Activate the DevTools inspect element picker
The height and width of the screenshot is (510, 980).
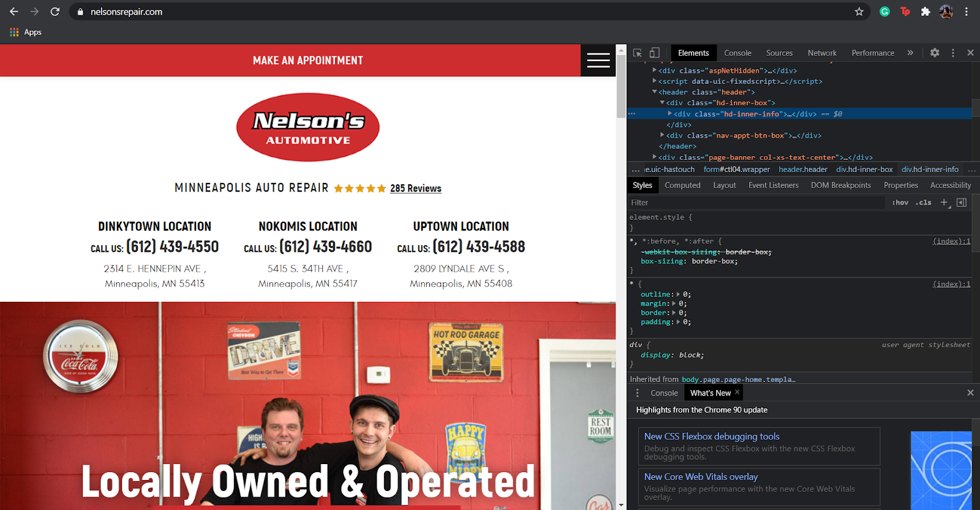pos(638,53)
